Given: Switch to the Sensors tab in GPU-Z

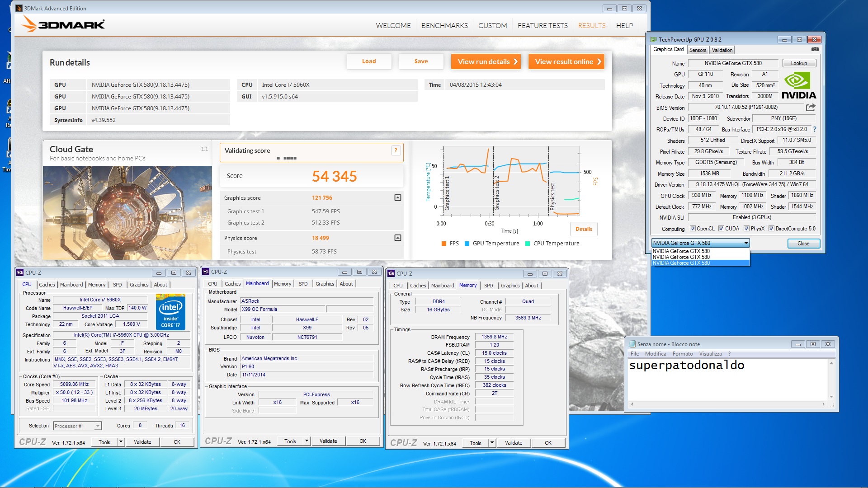Looking at the screenshot, I should coord(698,50).
